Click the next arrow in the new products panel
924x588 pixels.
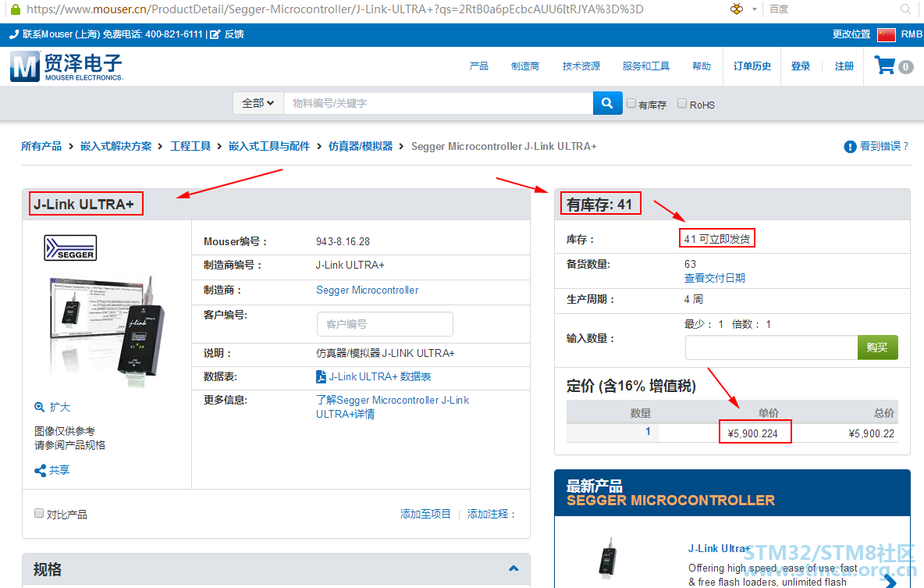pyautogui.click(x=890, y=581)
